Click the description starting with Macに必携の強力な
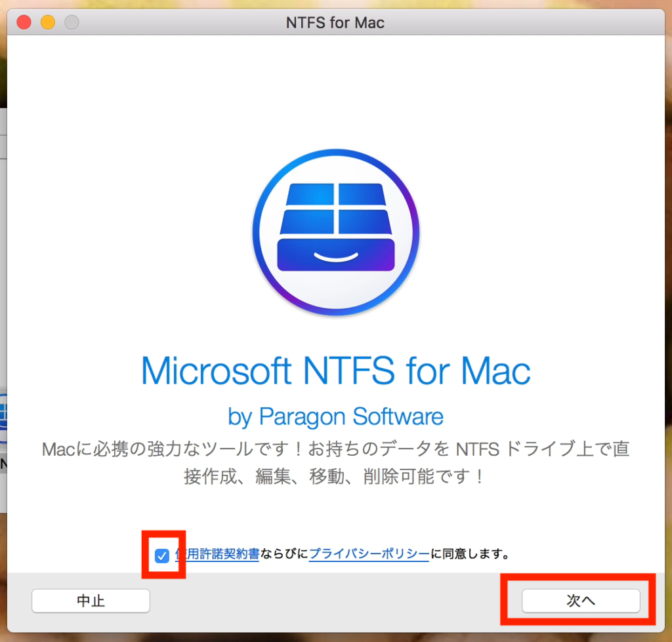The image size is (672, 642). click(x=336, y=462)
